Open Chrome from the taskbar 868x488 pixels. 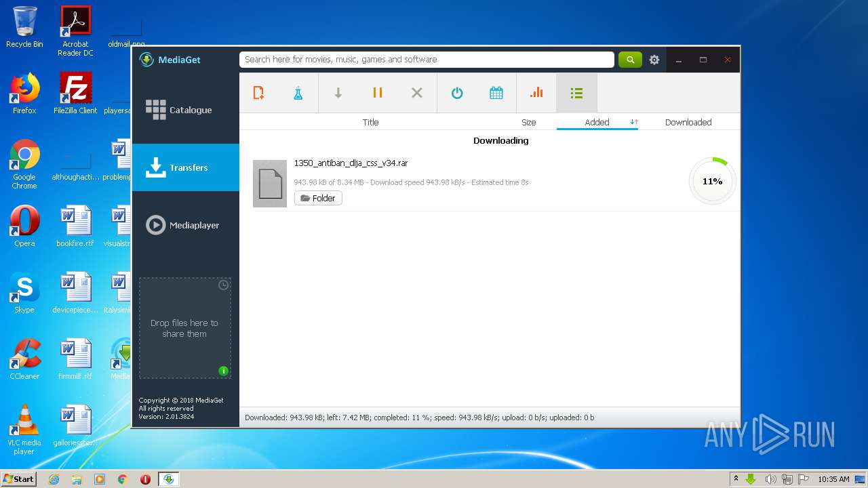pyautogui.click(x=122, y=479)
